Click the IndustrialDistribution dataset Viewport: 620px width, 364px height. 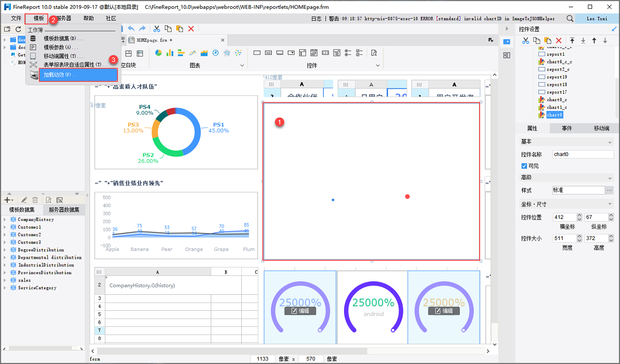click(x=46, y=265)
